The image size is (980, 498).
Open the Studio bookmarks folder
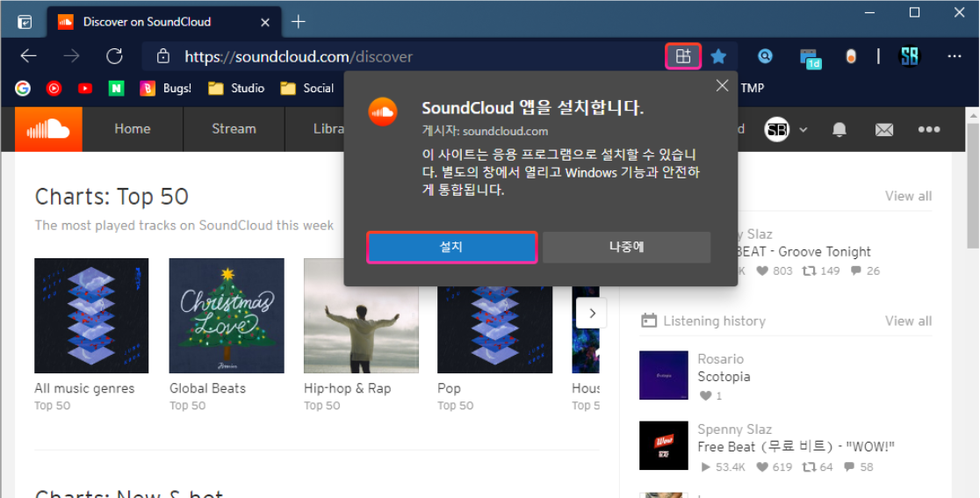pos(236,88)
